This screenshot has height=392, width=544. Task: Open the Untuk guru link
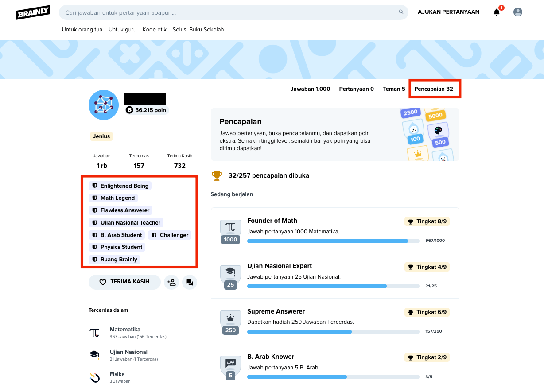(x=122, y=30)
